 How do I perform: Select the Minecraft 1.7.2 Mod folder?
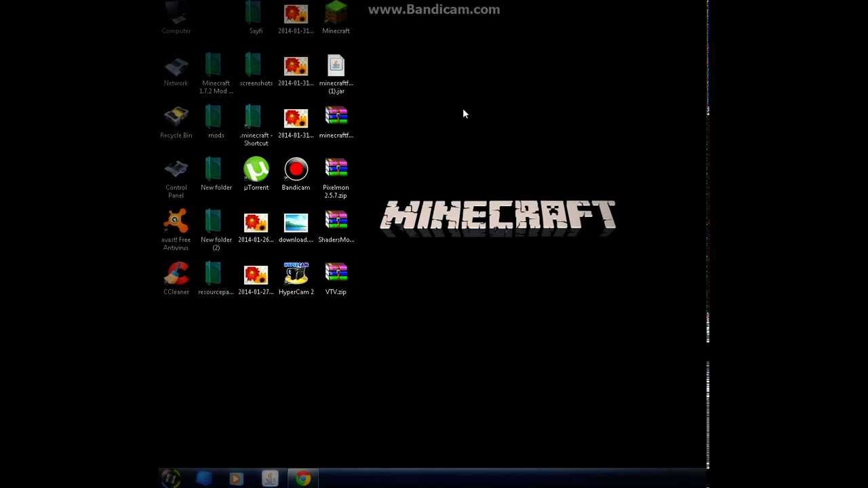(216, 74)
